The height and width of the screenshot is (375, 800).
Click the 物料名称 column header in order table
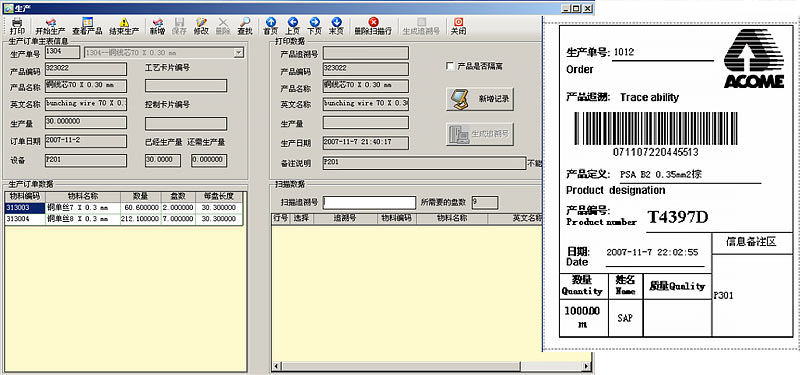(x=83, y=196)
